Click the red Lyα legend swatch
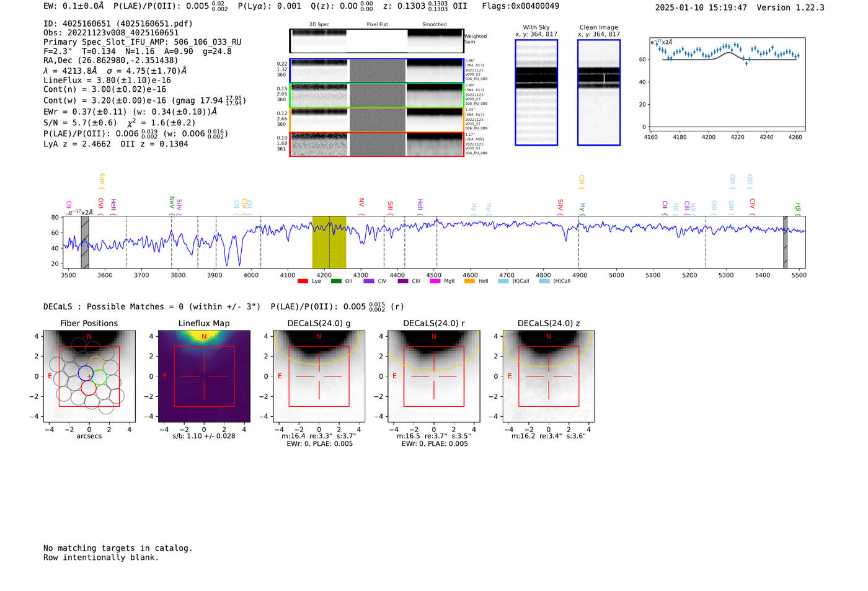 click(303, 282)
